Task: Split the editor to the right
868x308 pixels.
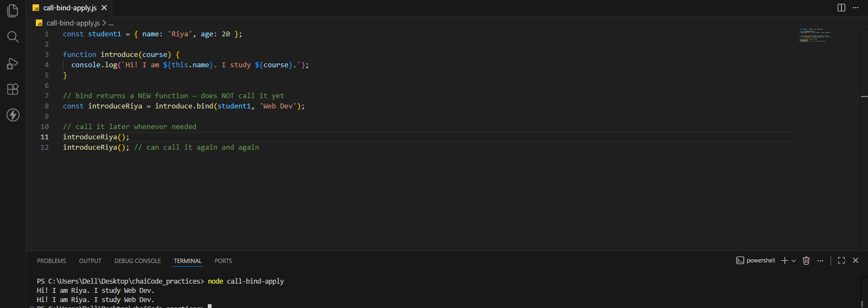Action: click(x=841, y=8)
